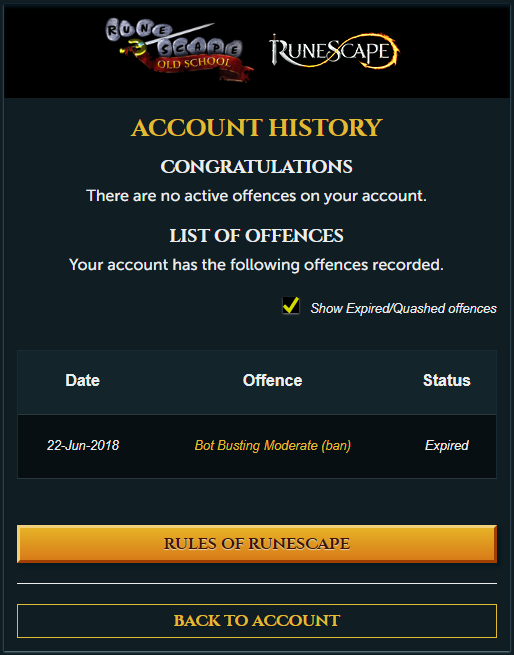Select the Offence column header

tap(272, 381)
